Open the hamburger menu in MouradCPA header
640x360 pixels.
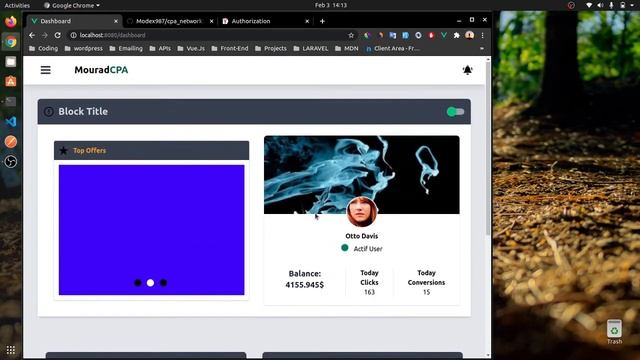[x=45, y=70]
